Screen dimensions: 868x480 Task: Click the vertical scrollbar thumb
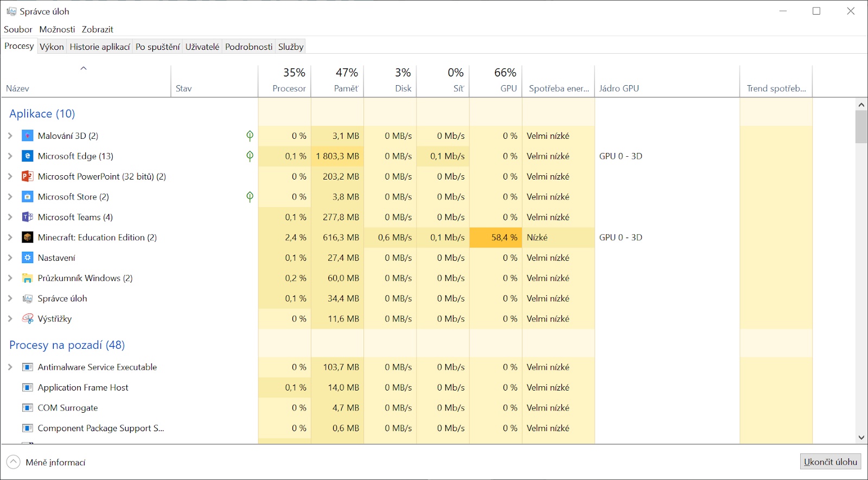coord(861,127)
